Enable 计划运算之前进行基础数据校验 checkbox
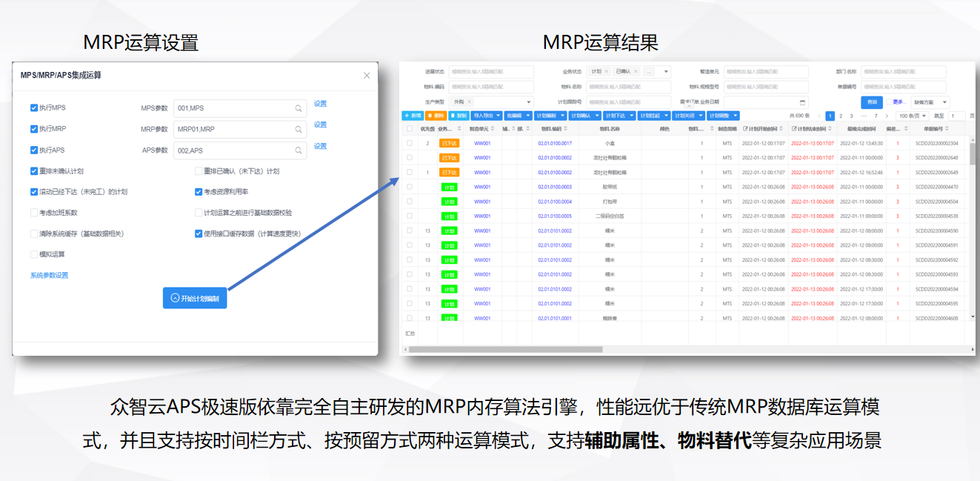 pyautogui.click(x=199, y=213)
